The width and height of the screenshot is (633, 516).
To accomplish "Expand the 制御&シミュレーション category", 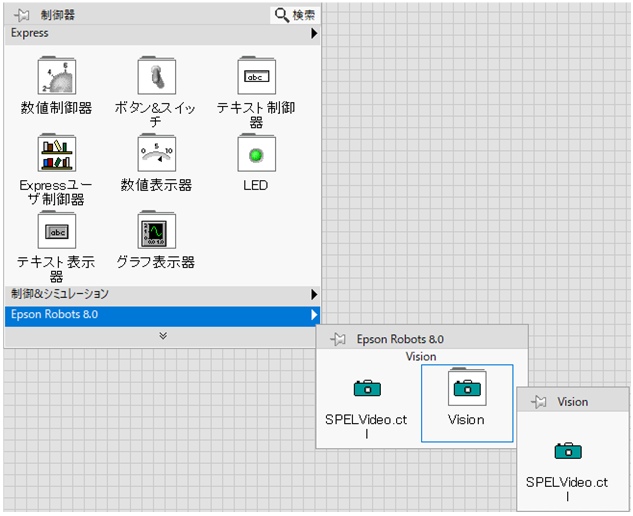I will click(160, 294).
